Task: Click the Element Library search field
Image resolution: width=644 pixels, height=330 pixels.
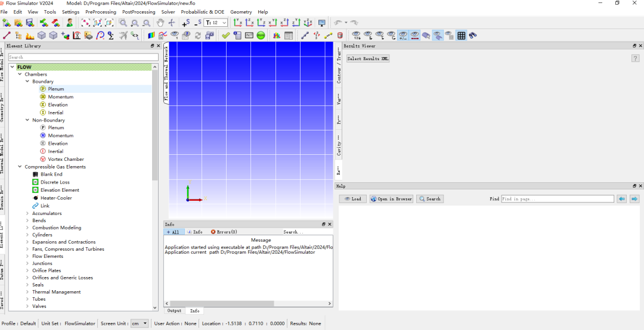Action: coord(83,57)
